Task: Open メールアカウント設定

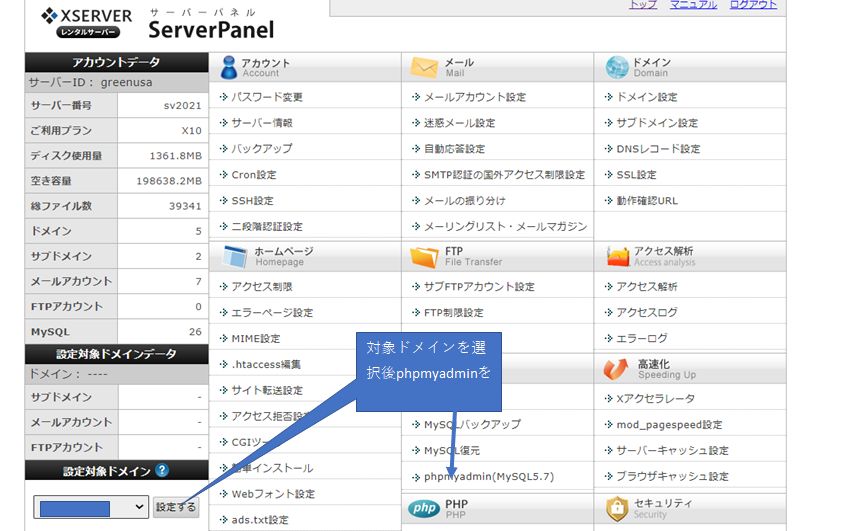Action: pyautogui.click(x=475, y=97)
